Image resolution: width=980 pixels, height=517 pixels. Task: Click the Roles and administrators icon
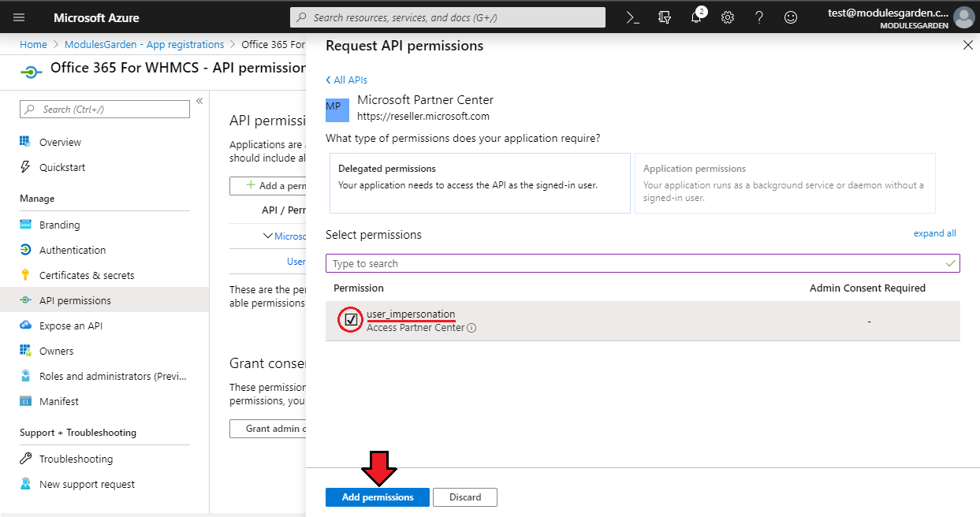(x=25, y=376)
